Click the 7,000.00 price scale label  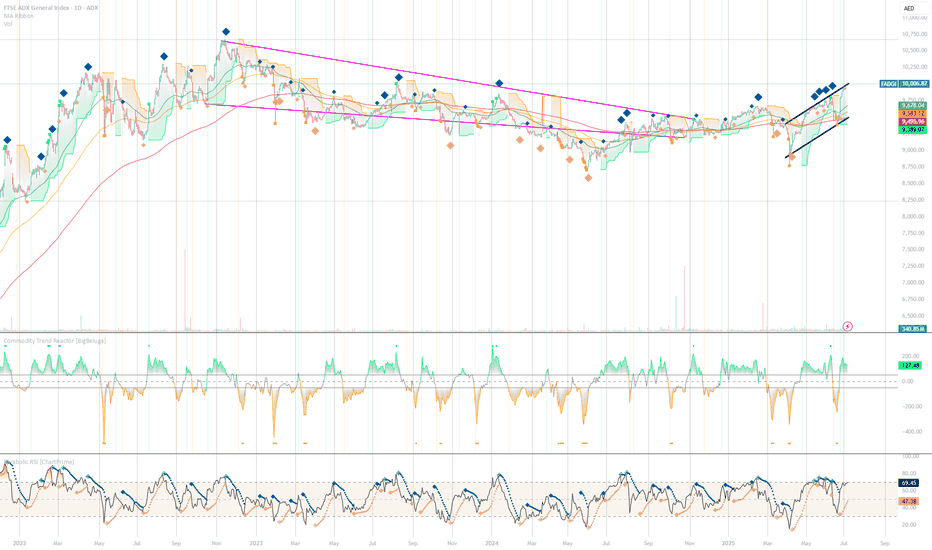tap(915, 282)
